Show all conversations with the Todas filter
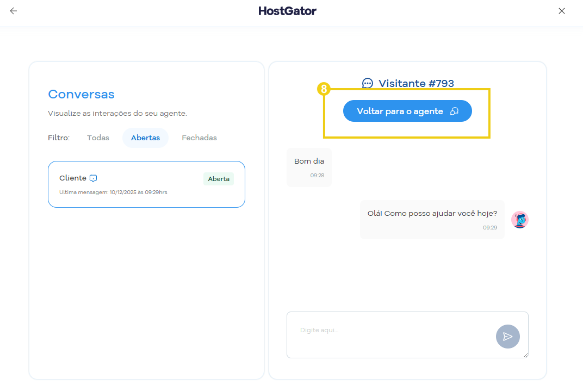This screenshot has width=583, height=392. (98, 138)
